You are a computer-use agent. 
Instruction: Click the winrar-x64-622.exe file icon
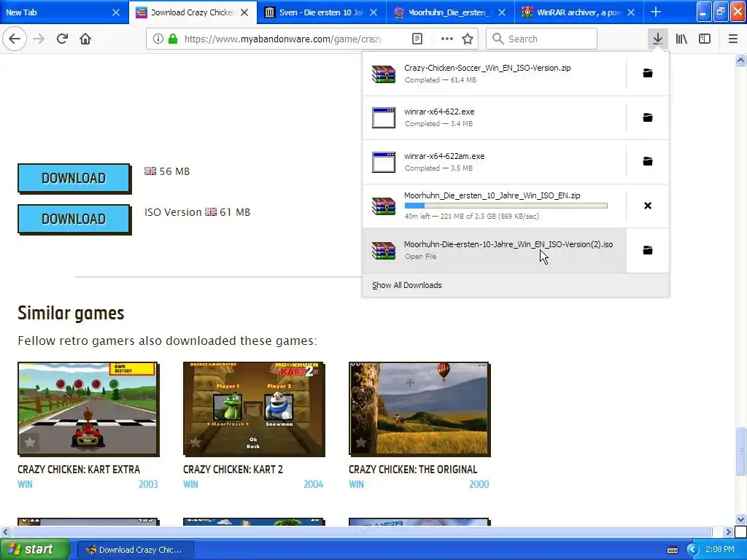click(384, 117)
